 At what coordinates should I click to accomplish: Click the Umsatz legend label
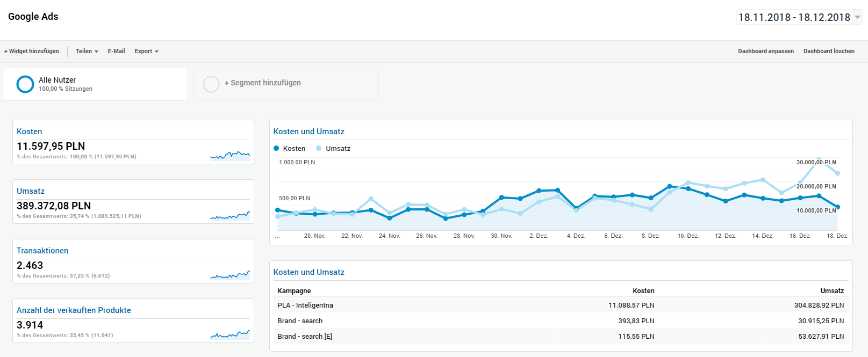[x=338, y=149]
